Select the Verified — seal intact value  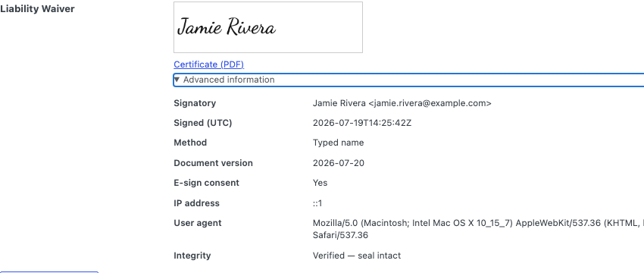357,256
